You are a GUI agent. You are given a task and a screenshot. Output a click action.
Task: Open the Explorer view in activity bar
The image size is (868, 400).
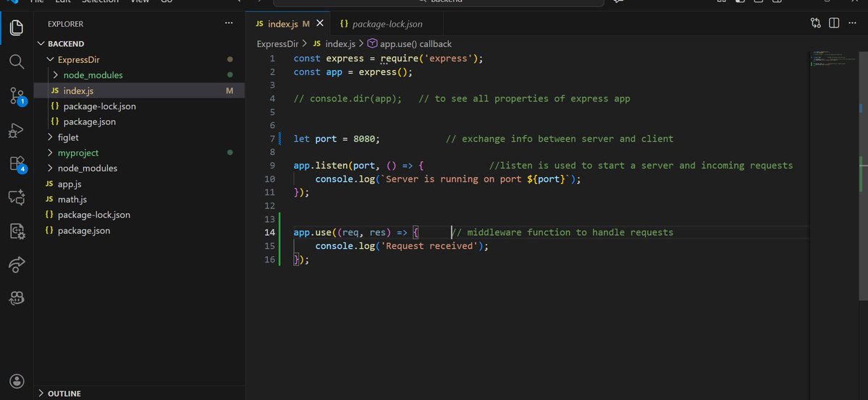(x=17, y=27)
